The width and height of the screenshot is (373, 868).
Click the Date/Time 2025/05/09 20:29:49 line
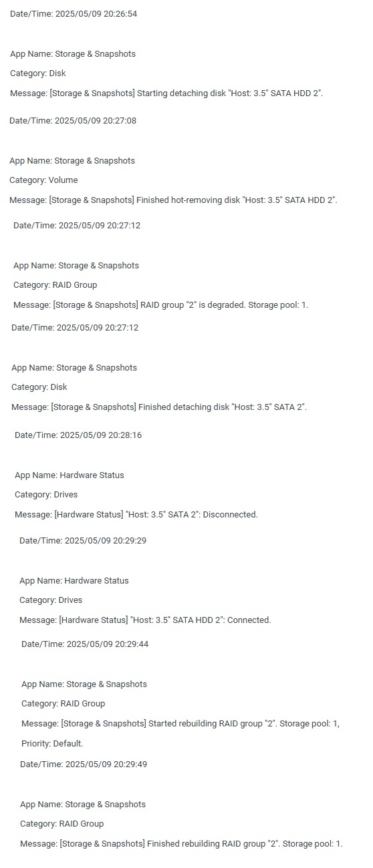(x=84, y=765)
